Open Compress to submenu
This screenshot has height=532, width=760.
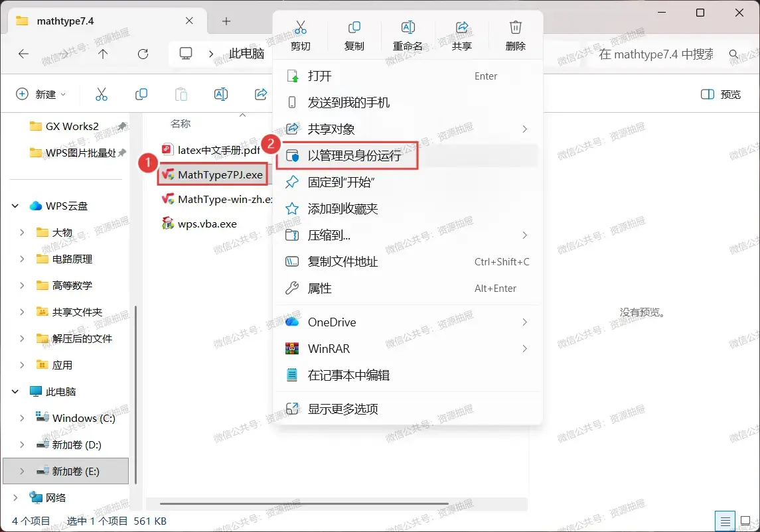408,235
